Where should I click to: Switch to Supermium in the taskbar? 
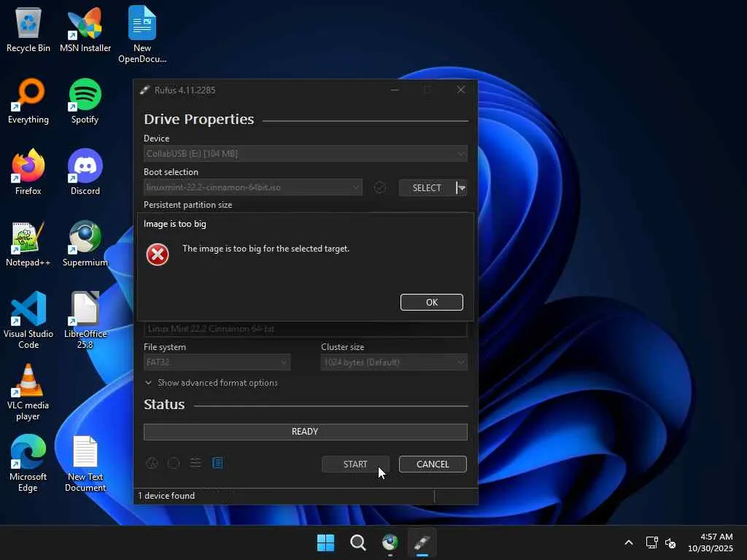(x=390, y=542)
